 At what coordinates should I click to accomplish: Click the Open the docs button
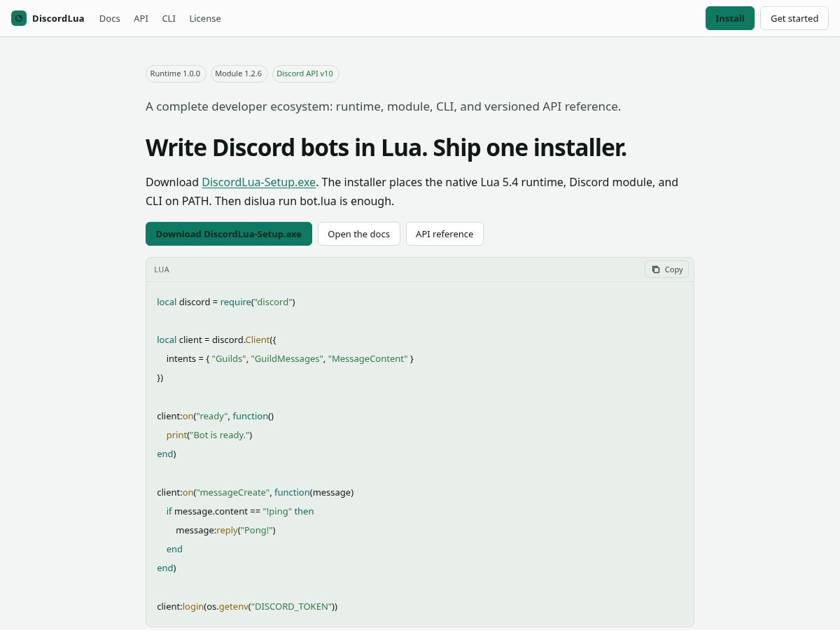click(x=359, y=234)
